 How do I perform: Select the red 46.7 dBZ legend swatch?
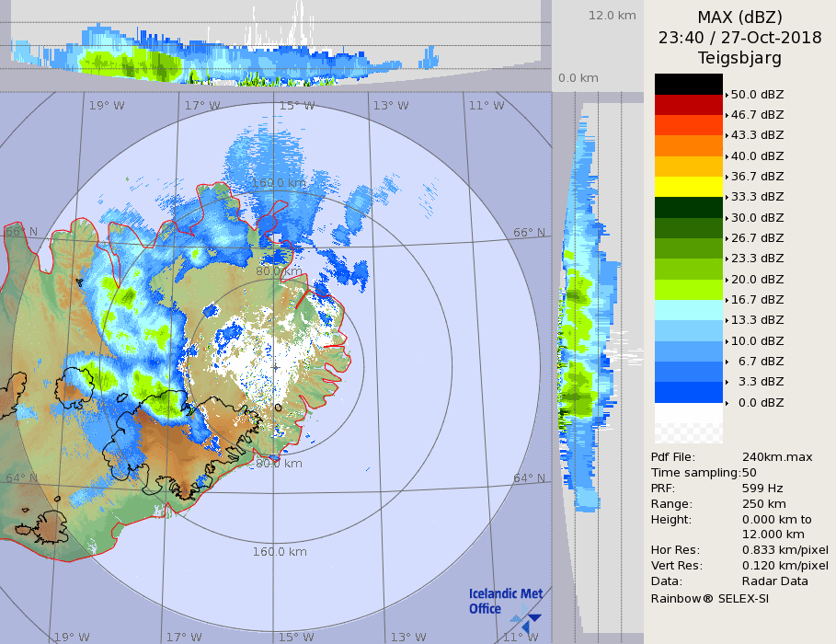[688, 104]
